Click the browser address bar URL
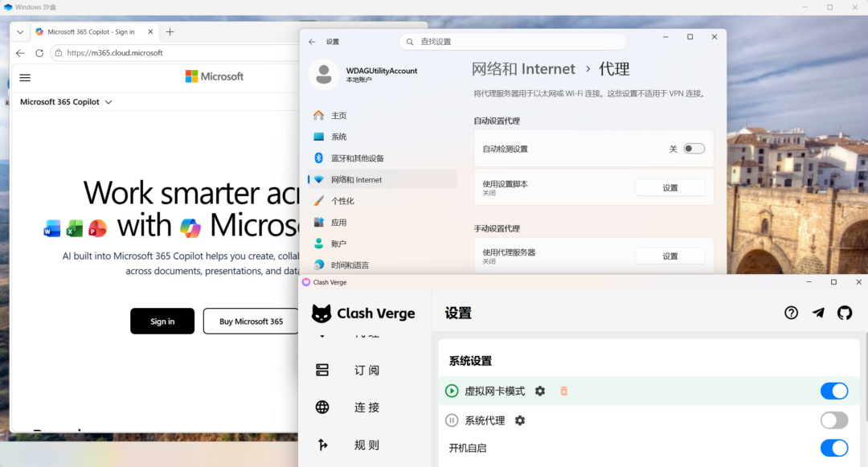 pyautogui.click(x=115, y=53)
